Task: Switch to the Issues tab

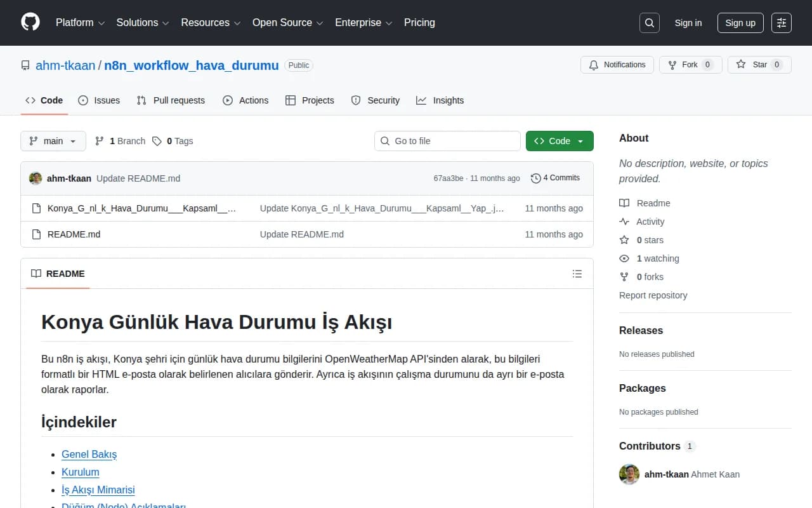Action: (x=99, y=100)
